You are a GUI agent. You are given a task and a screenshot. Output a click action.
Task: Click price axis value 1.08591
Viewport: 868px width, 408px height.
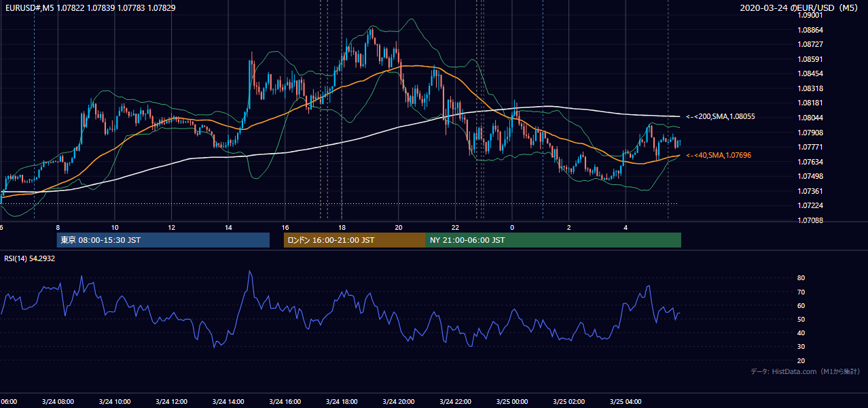click(812, 59)
